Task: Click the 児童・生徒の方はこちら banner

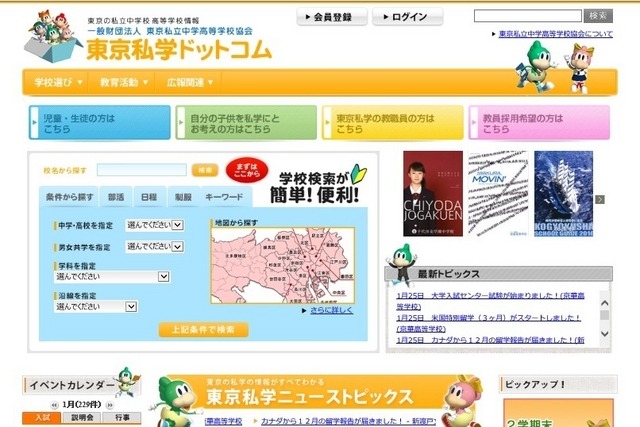Action: point(100,123)
